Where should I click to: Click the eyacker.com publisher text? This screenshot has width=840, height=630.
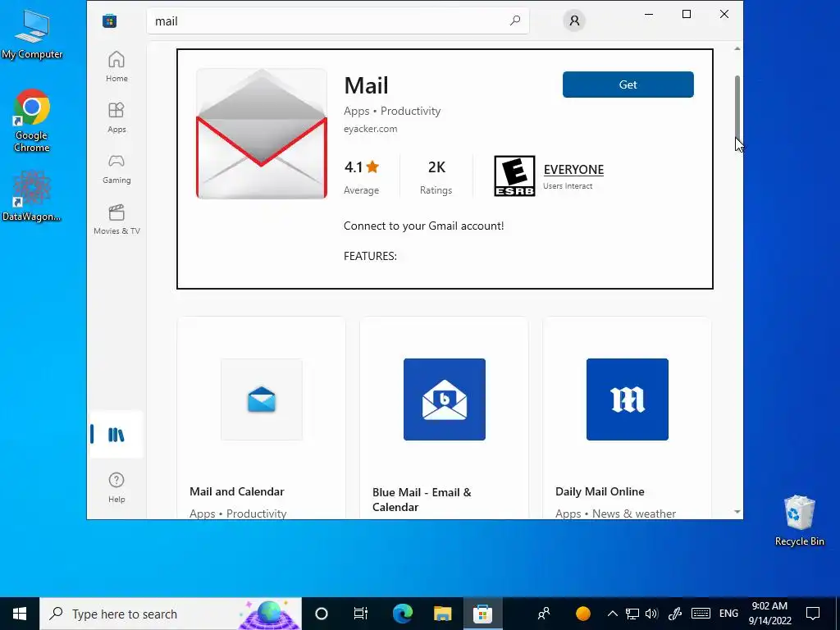point(370,129)
